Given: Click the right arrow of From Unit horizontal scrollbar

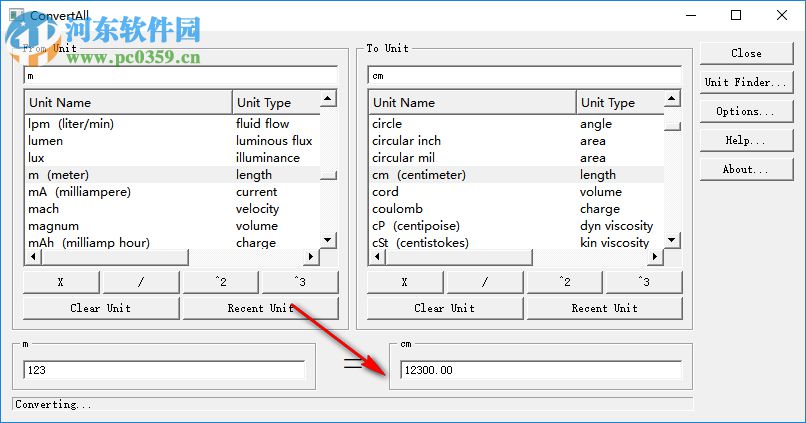Looking at the screenshot, I should [311, 256].
